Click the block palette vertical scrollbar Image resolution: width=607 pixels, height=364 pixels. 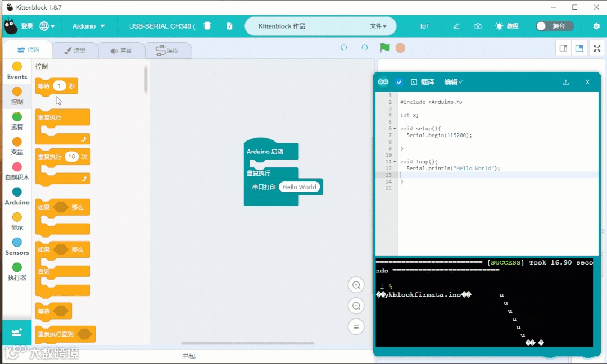point(146,79)
